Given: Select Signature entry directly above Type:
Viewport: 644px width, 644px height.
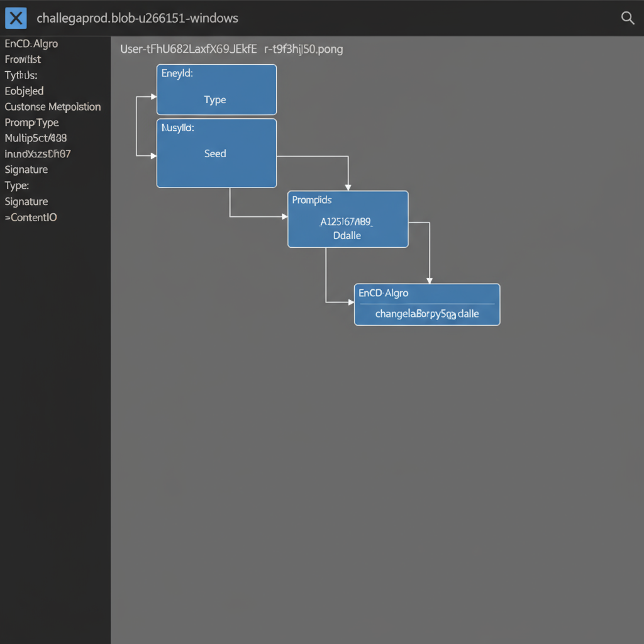Looking at the screenshot, I should tap(26, 170).
